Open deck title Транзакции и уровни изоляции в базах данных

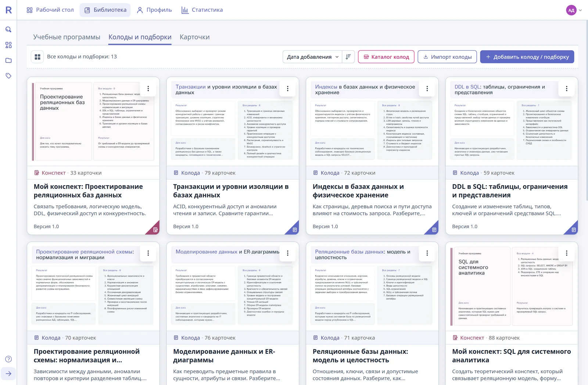click(x=231, y=191)
